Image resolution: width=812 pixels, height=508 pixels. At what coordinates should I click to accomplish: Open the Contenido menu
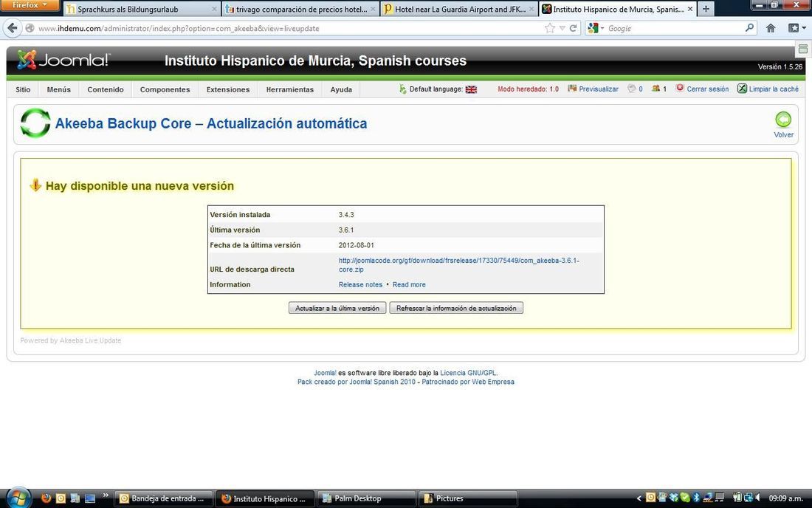[105, 89]
